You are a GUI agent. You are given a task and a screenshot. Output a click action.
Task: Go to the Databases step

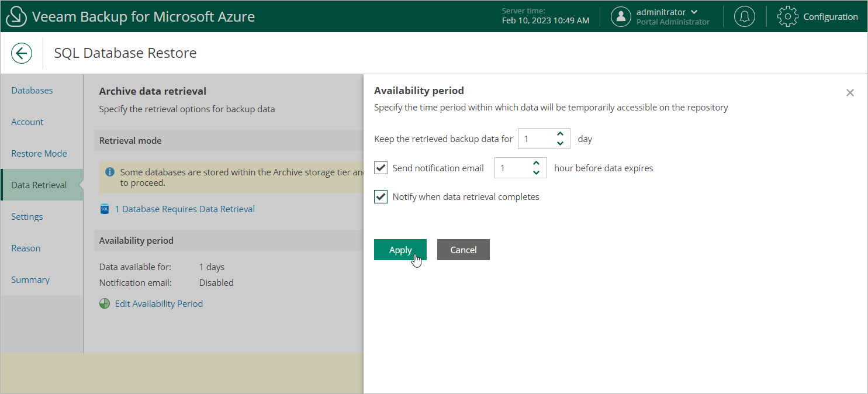[x=32, y=91]
